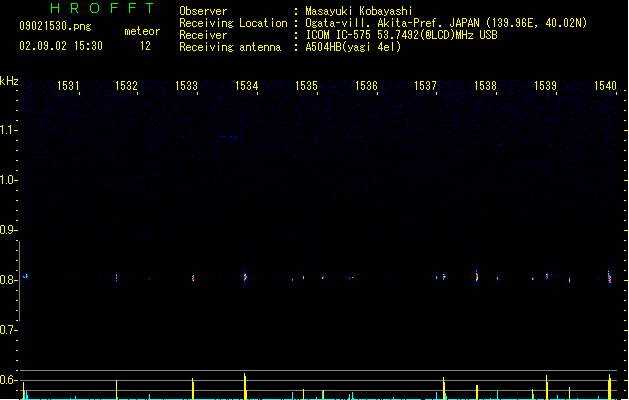The image size is (629, 400).
Task: Click the 1531 time axis label
Action: [x=68, y=86]
